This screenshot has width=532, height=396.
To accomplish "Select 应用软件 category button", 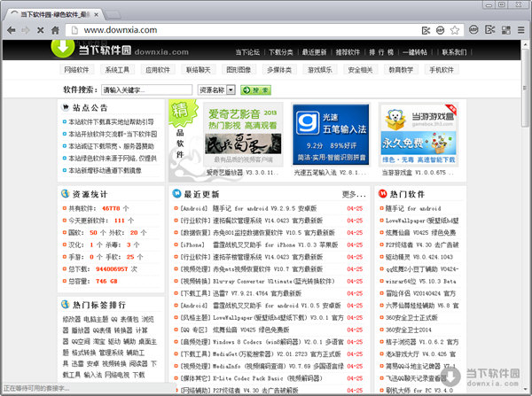I will click(158, 70).
